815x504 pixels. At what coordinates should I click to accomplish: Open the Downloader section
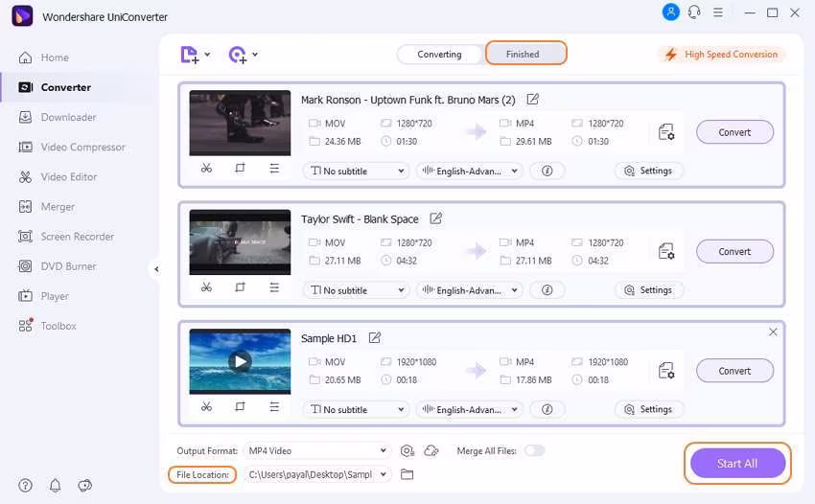[58, 118]
